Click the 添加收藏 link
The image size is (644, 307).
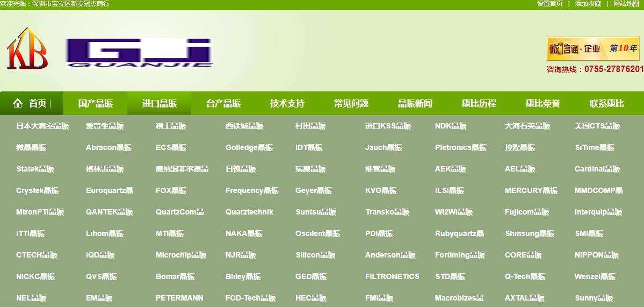click(x=588, y=4)
